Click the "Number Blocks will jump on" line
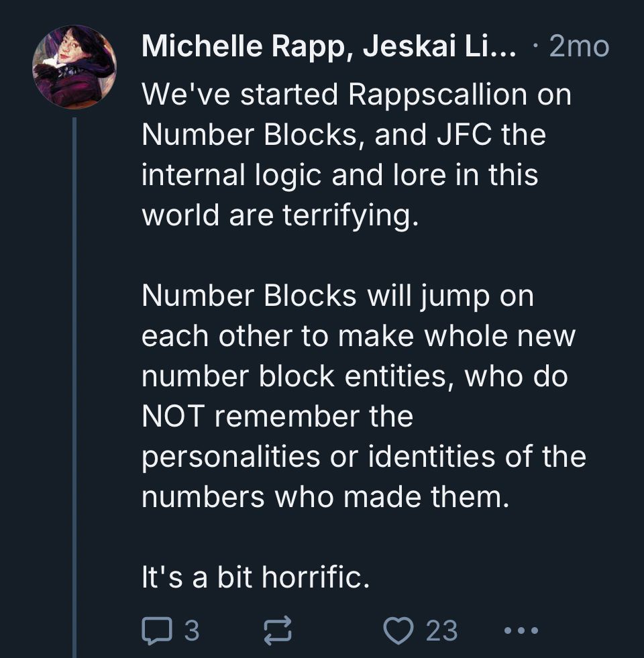 pos(337,296)
